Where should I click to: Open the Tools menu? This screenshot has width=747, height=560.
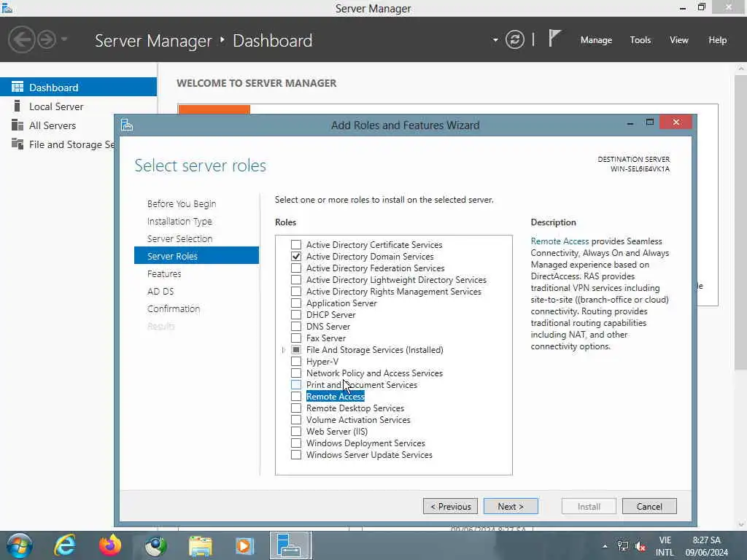(x=640, y=40)
